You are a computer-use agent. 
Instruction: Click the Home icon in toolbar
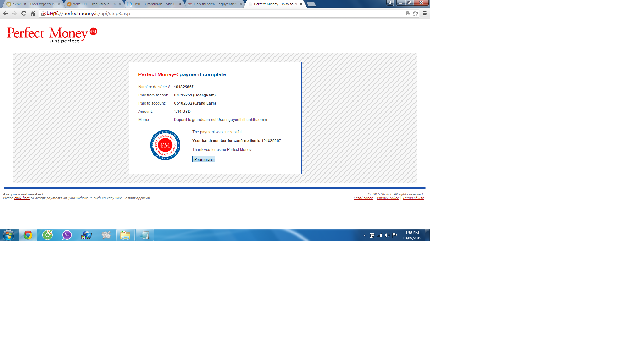pos(33,13)
